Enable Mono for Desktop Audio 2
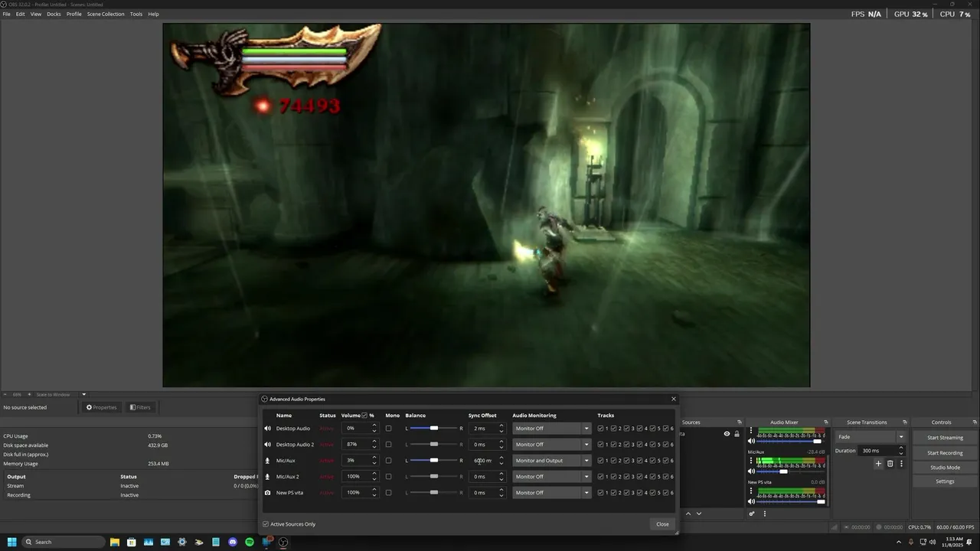Viewport: 980px width, 551px height. tap(388, 445)
